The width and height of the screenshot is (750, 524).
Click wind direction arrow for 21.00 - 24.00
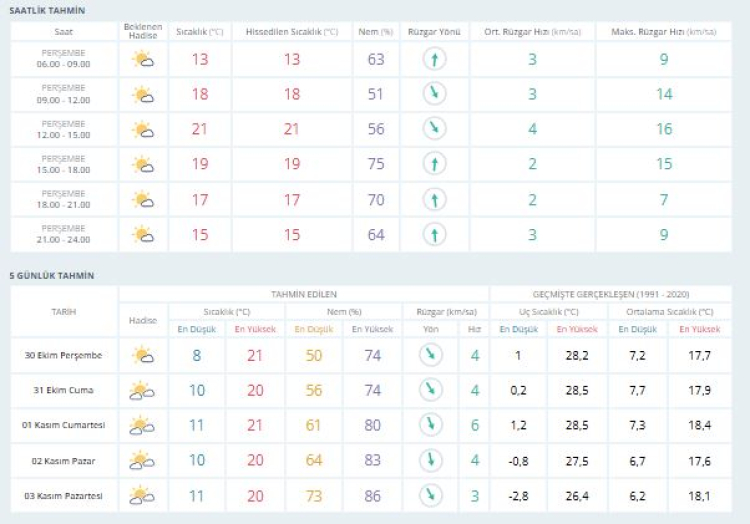tap(434, 235)
